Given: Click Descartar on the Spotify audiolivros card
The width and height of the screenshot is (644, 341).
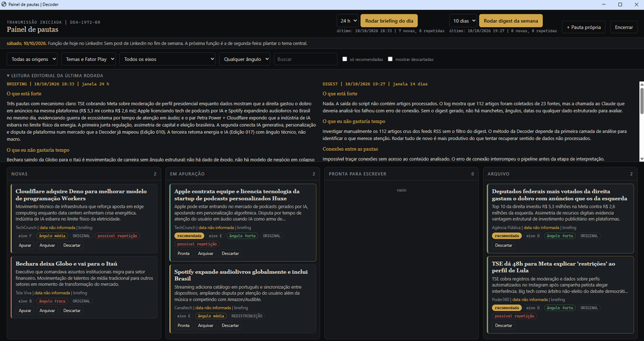Looking at the screenshot, I should click(x=230, y=325).
